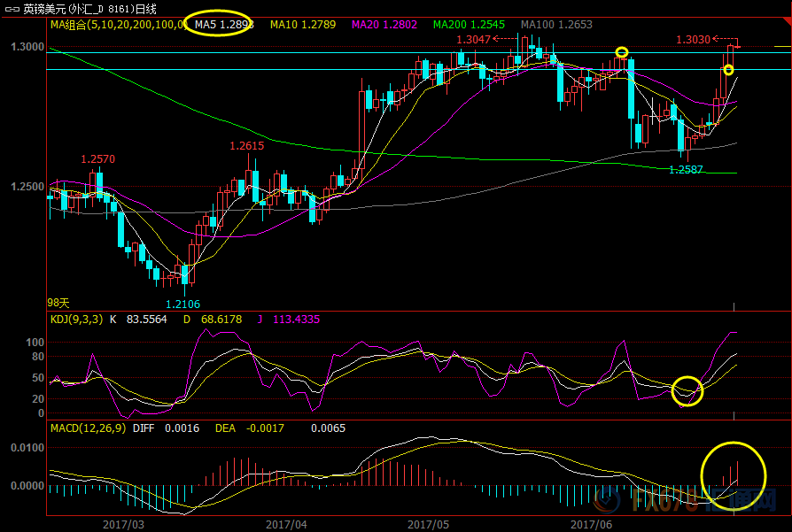
Task: Click the 1.2106 low price label
Action: point(182,304)
